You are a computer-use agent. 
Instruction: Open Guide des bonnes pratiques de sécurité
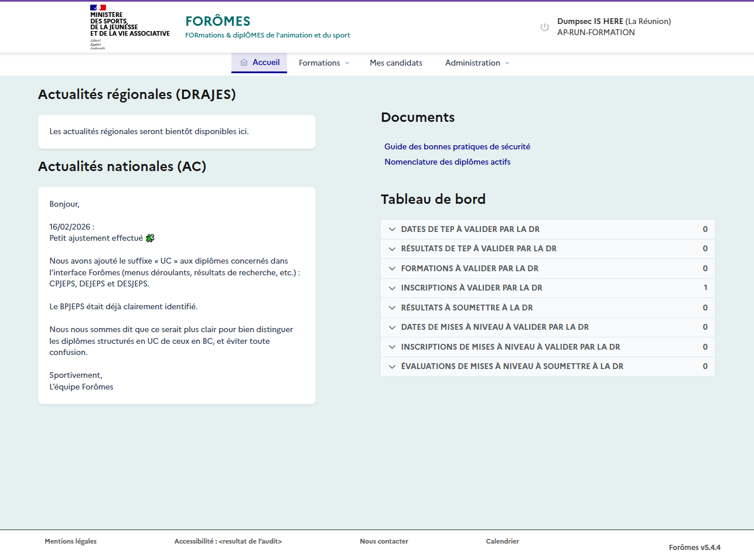pyautogui.click(x=457, y=147)
